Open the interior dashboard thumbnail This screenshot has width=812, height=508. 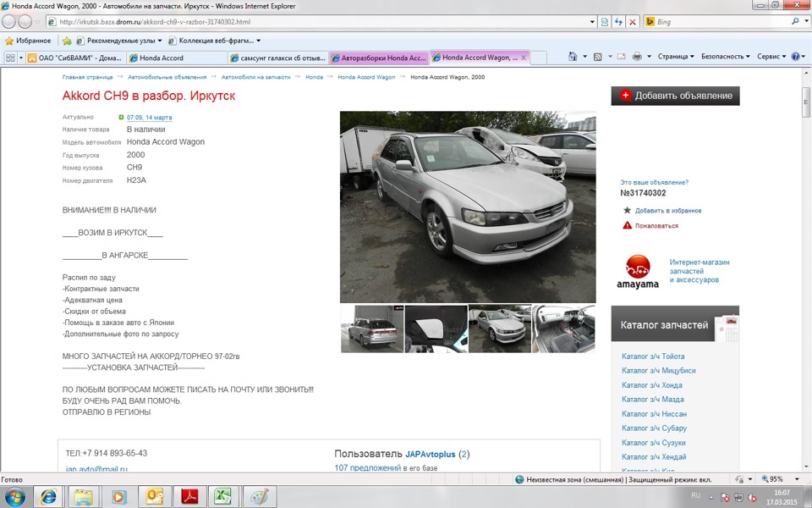(x=564, y=329)
